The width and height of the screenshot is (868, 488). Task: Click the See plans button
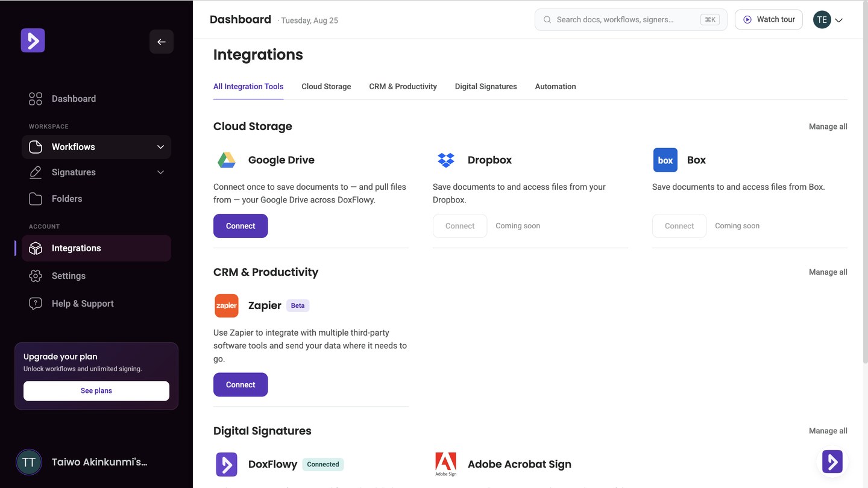click(x=96, y=391)
